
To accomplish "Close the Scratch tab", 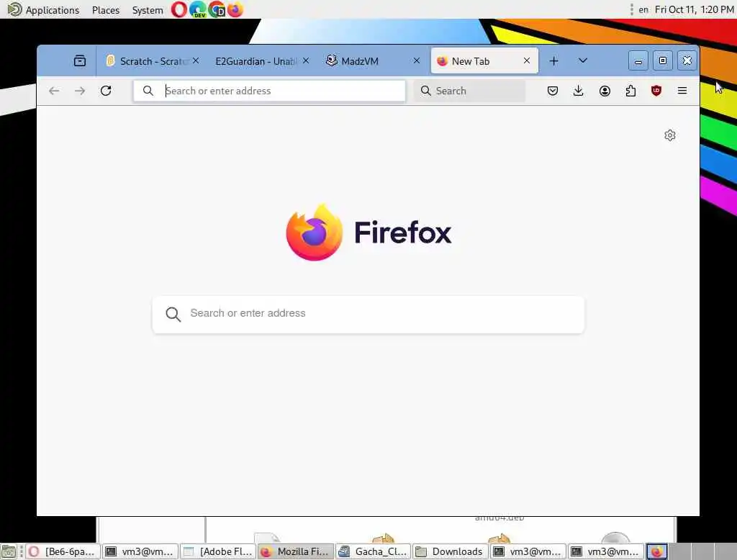I will [196, 60].
